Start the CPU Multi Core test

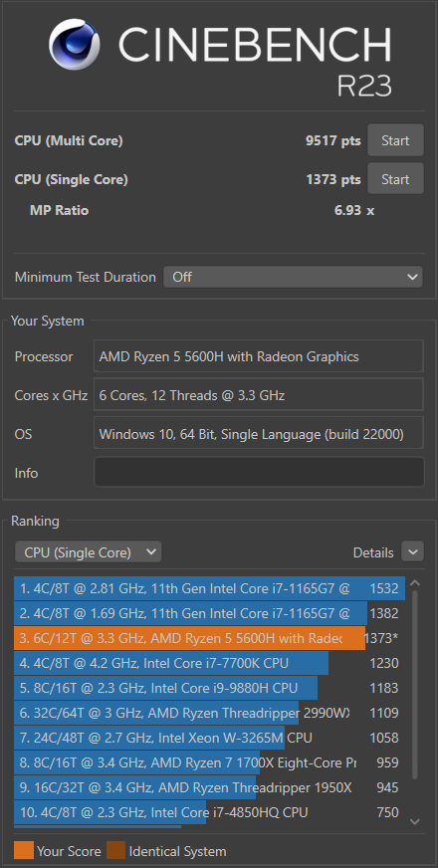395,140
